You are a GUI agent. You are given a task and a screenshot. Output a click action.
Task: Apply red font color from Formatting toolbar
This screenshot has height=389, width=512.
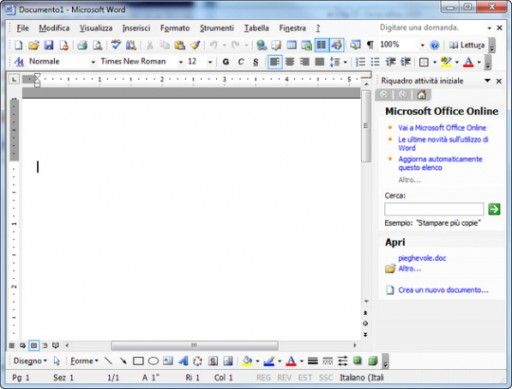[468, 62]
